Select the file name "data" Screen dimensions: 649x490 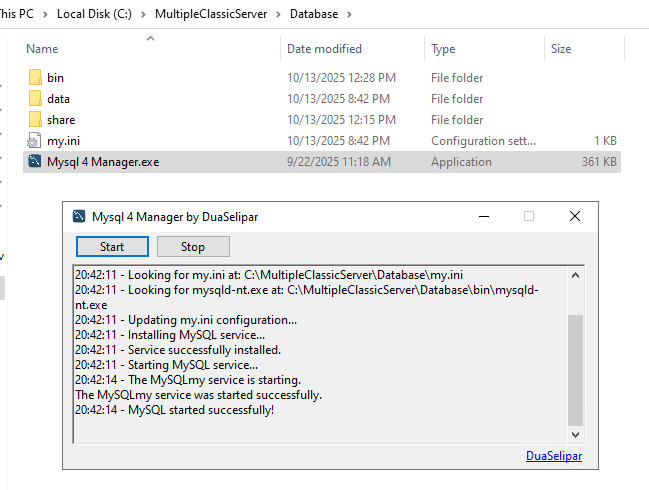[x=58, y=99]
